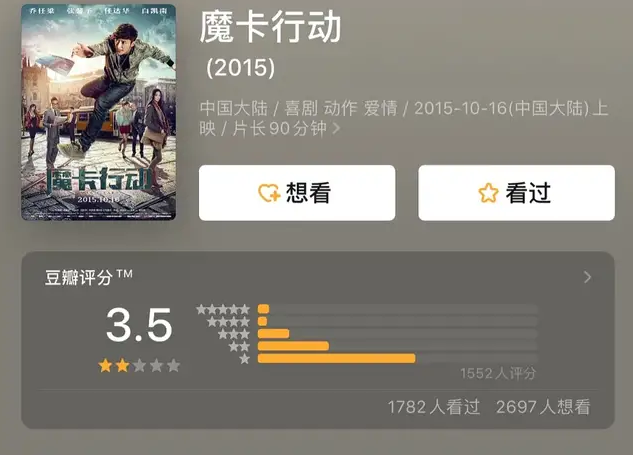The width and height of the screenshot is (633, 455).
Task: Open the 1552人评分 count
Action: click(498, 373)
